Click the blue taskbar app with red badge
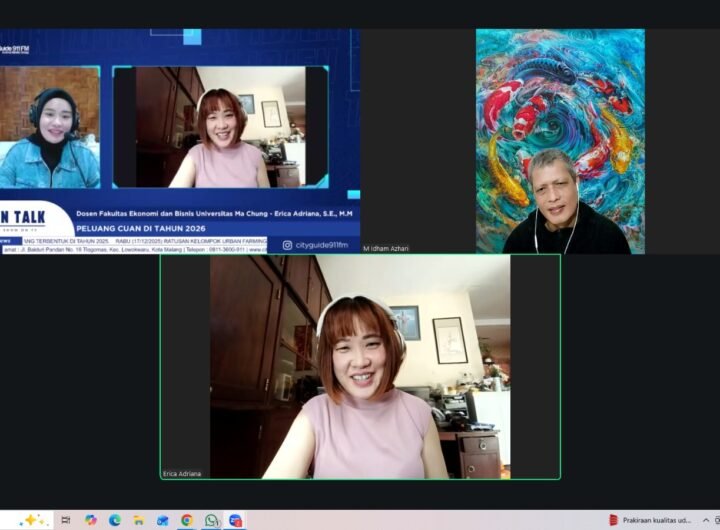The image size is (720, 530). (x=235, y=520)
